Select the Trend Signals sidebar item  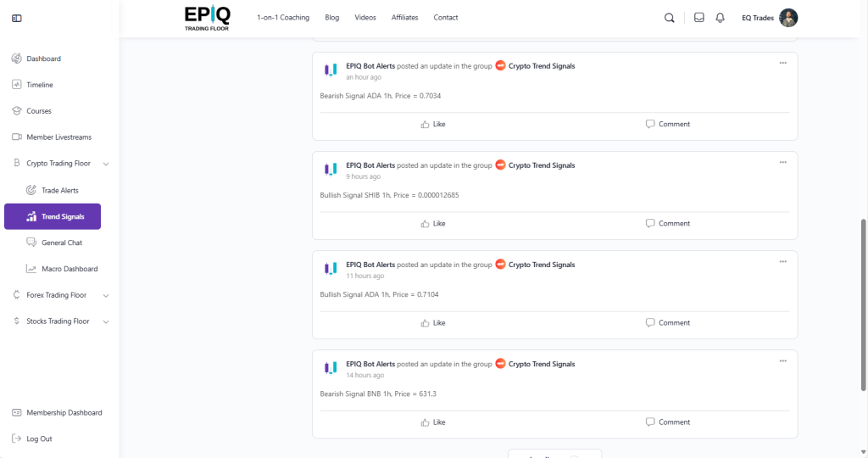click(53, 216)
